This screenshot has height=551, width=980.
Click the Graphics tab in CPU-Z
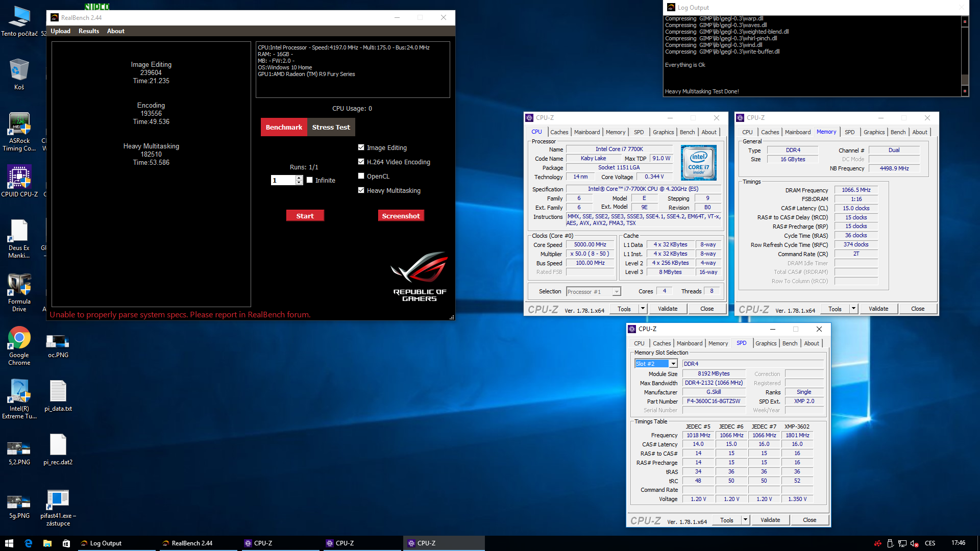click(x=663, y=132)
